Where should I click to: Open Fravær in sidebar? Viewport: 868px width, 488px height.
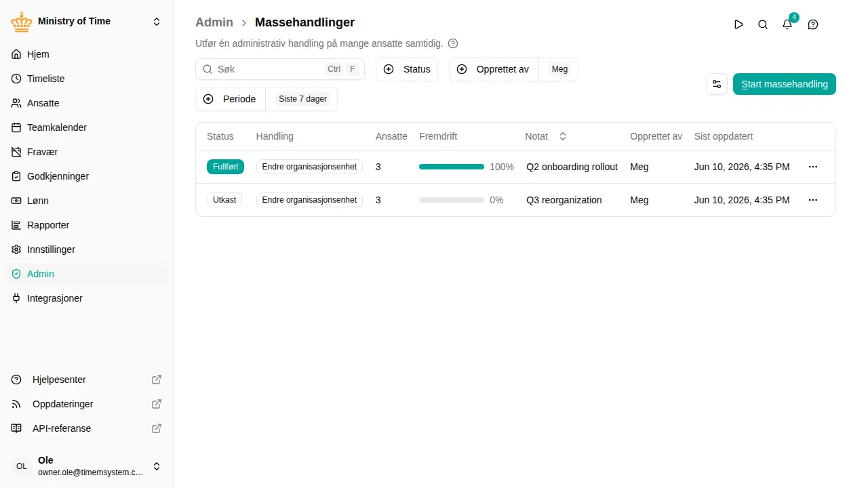click(x=86, y=152)
